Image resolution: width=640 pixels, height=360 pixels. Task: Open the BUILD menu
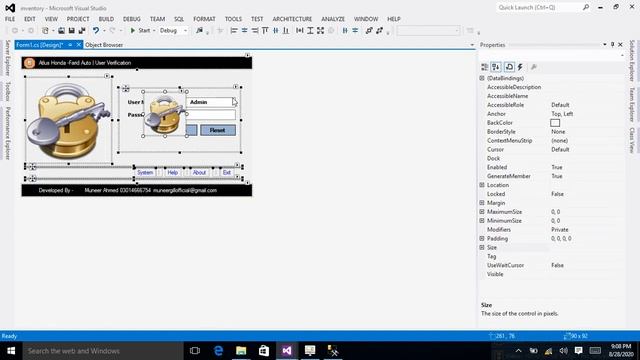click(x=106, y=19)
